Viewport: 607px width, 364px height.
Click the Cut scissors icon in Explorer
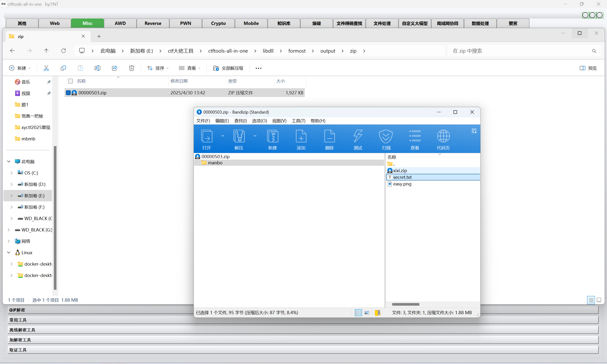[46, 68]
